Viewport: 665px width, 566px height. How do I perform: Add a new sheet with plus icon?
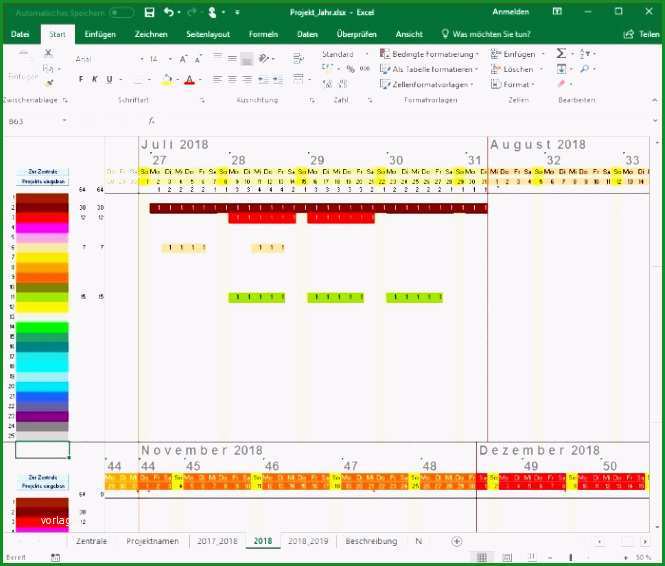point(457,541)
